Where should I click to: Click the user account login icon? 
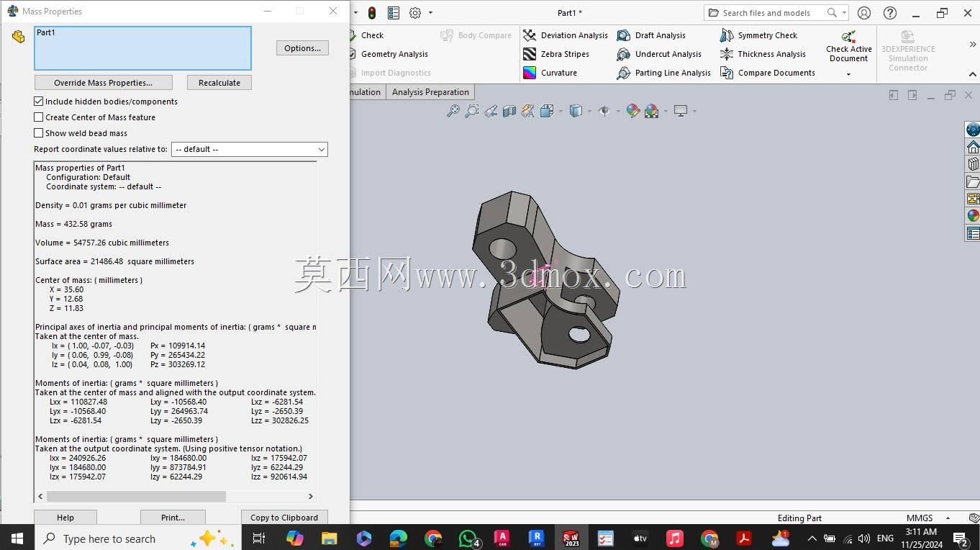[x=864, y=13]
